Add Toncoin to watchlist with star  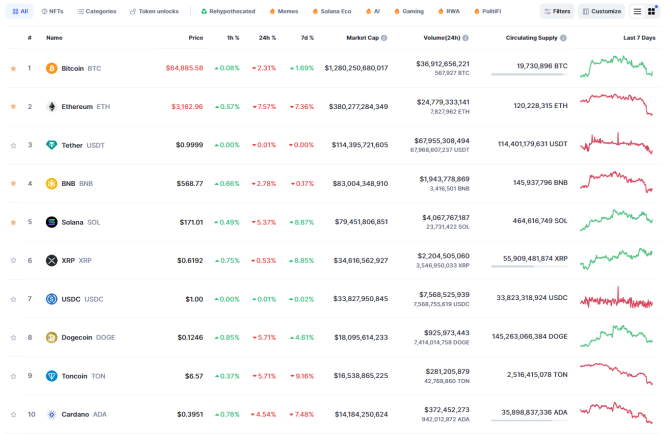pyautogui.click(x=13, y=376)
